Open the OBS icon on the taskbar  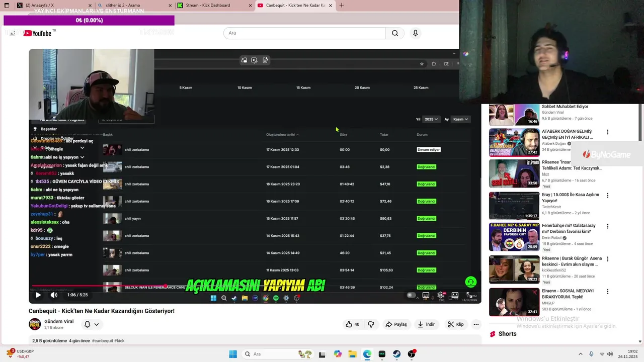(x=412, y=354)
